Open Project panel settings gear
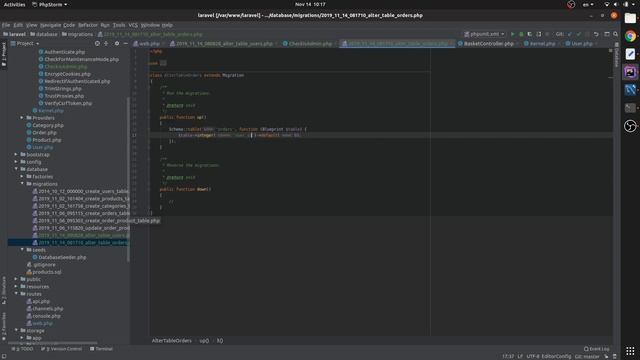Viewport: 640px width, 360px height. (117, 43)
